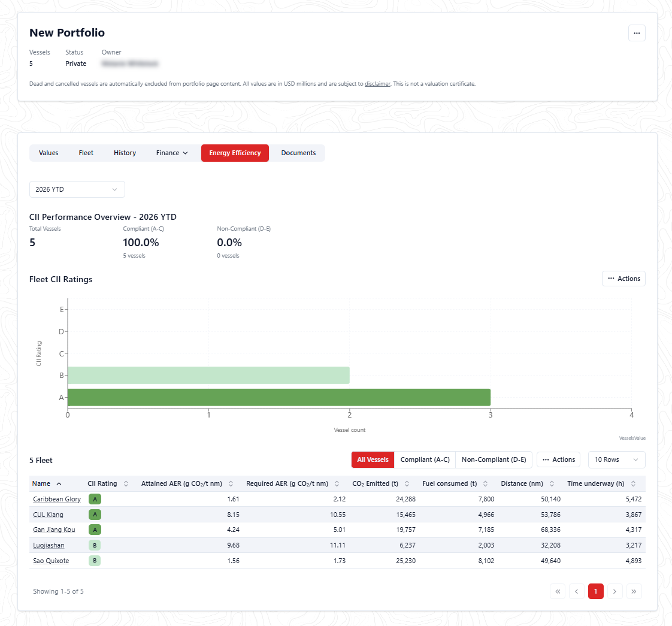Sort by Distance column icon
The height and width of the screenshot is (626, 672).
(552, 483)
